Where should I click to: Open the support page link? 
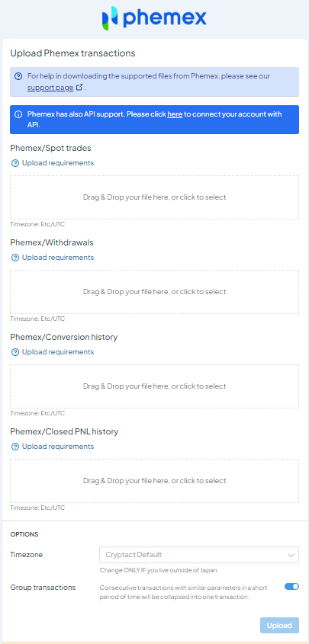pos(50,88)
